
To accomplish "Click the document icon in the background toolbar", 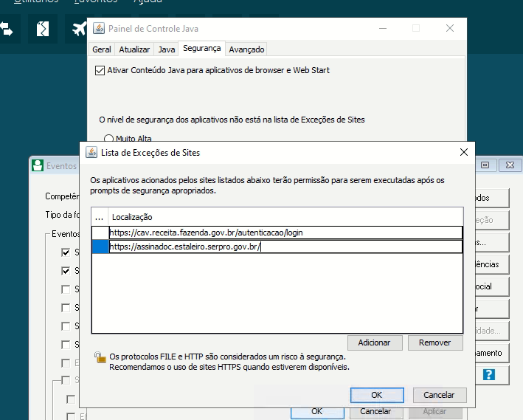I will tap(43, 29).
